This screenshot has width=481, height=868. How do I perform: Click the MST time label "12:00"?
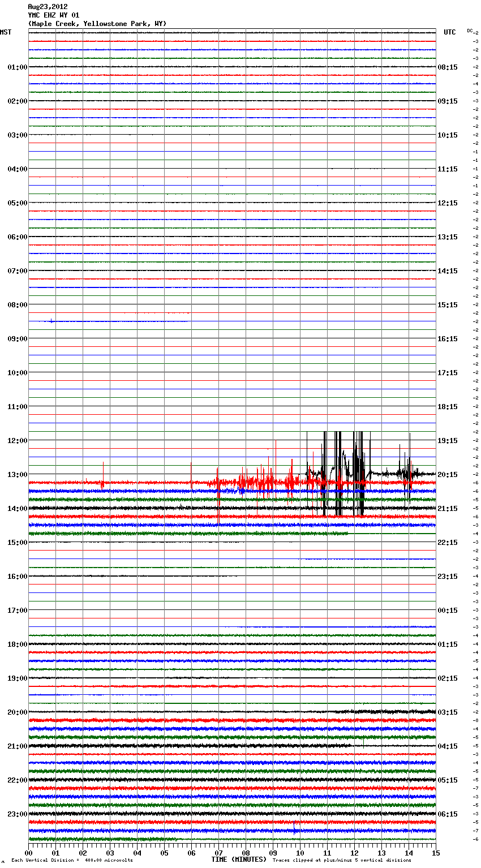[17, 441]
